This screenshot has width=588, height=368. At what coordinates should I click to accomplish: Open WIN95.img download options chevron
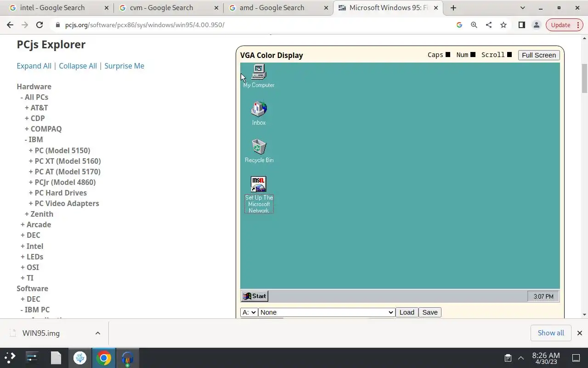pos(97,333)
